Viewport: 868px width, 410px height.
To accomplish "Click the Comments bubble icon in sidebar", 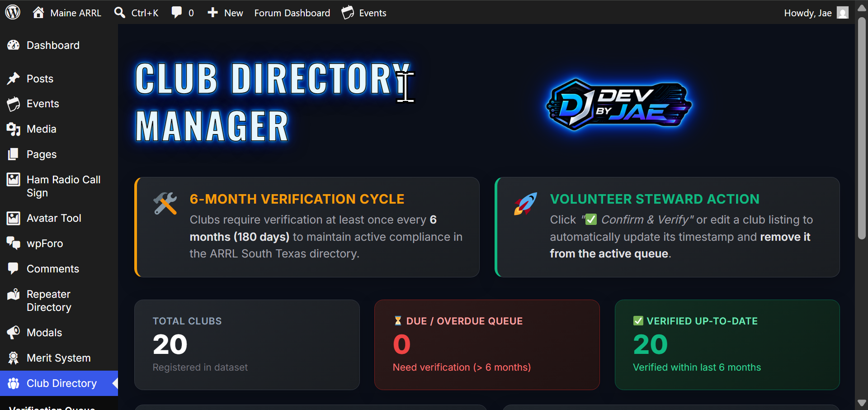I will coord(14,268).
